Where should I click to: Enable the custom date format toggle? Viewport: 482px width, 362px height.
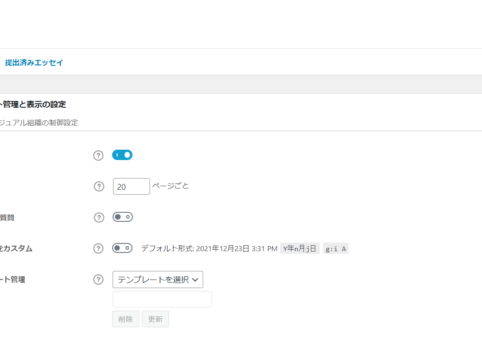(122, 248)
